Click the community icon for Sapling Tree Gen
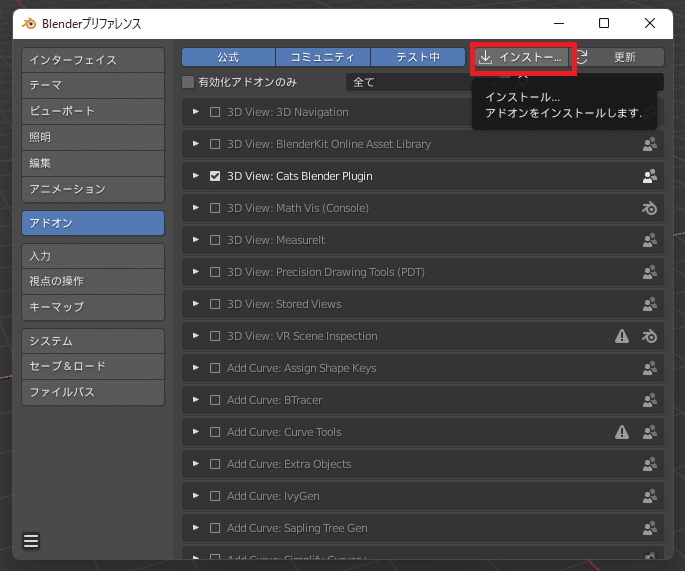Screen dimensions: 685x571 click(x=650, y=528)
